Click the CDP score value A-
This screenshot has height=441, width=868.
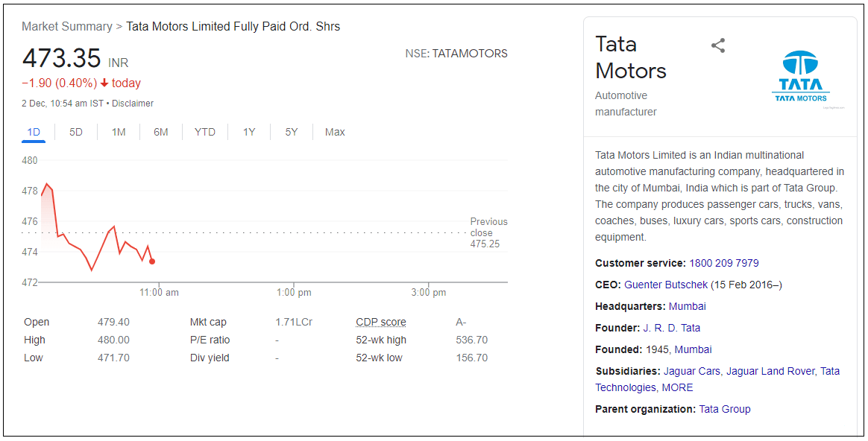(x=461, y=322)
